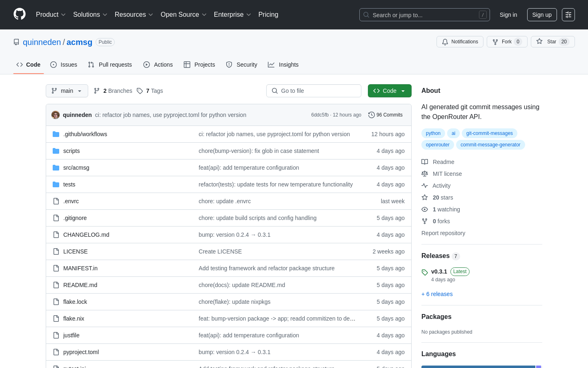588x368 pixels.
Task: Expand the Solutions menu
Action: 90,15
